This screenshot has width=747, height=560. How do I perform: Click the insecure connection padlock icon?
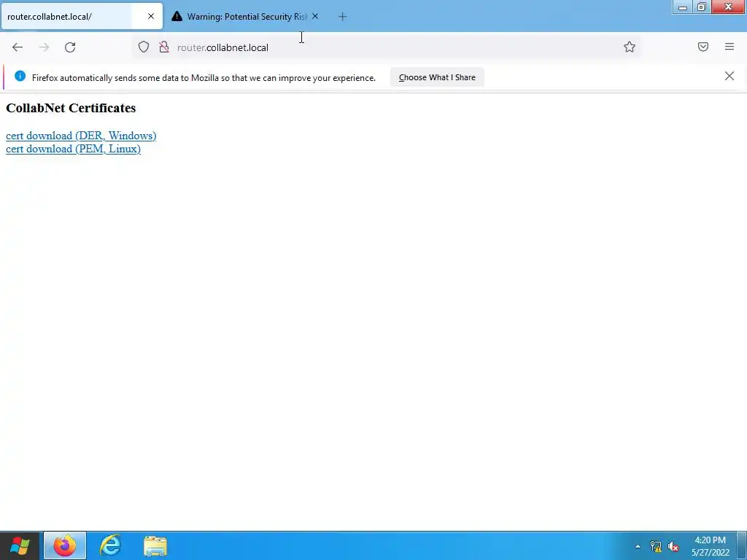[x=164, y=47]
